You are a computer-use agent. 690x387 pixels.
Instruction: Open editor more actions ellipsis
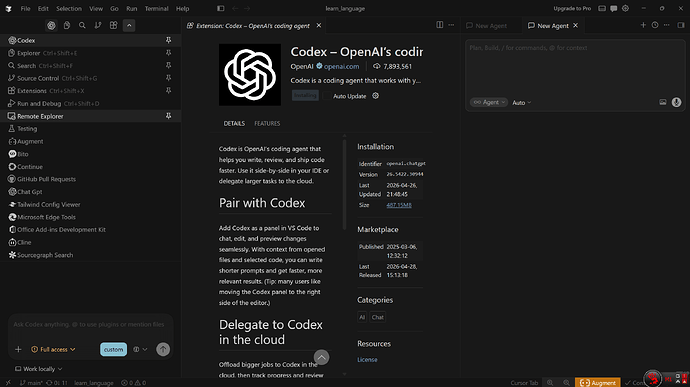(451, 25)
